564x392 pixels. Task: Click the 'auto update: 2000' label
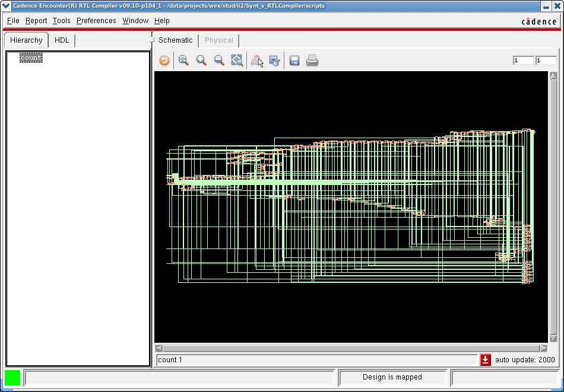tap(525, 359)
